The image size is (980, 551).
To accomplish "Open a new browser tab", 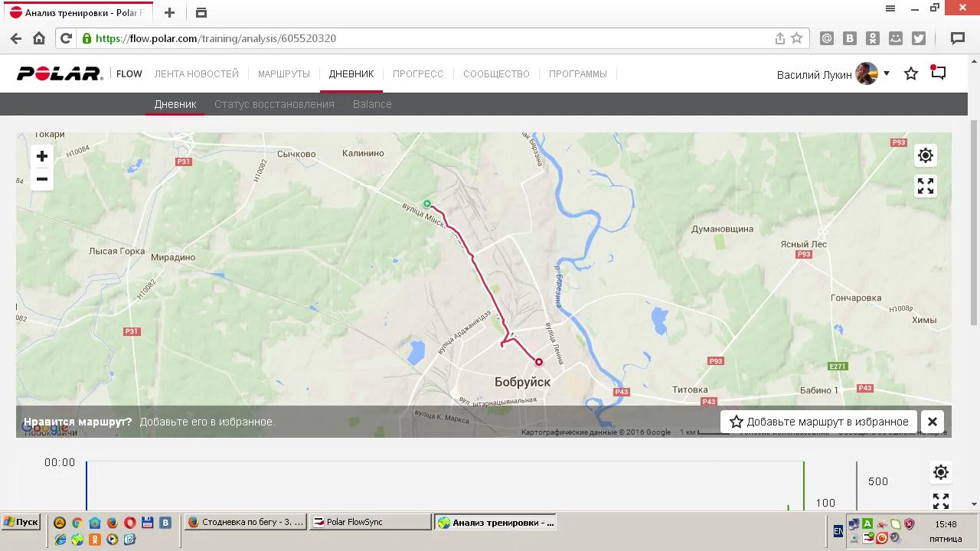I will (x=169, y=12).
